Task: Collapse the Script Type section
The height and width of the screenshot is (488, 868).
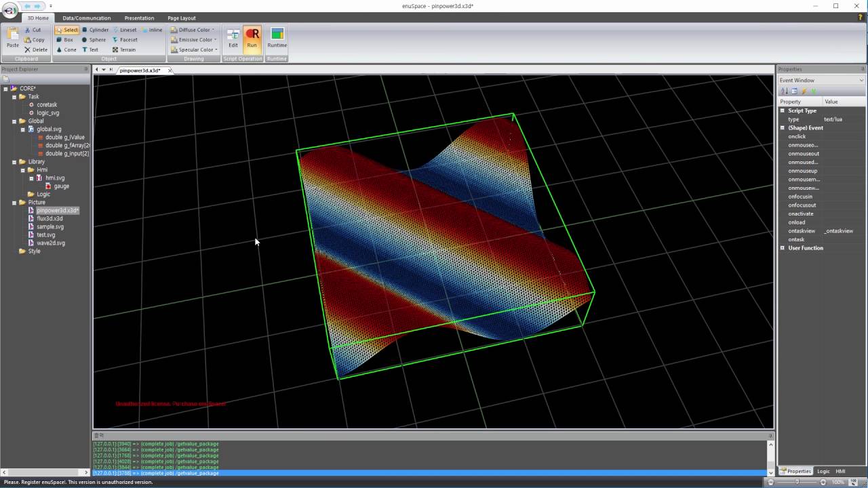Action: [x=782, y=110]
